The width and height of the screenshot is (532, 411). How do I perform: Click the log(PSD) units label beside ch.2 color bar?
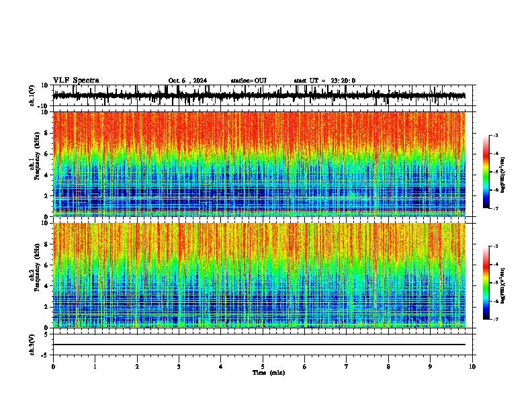coord(503,285)
